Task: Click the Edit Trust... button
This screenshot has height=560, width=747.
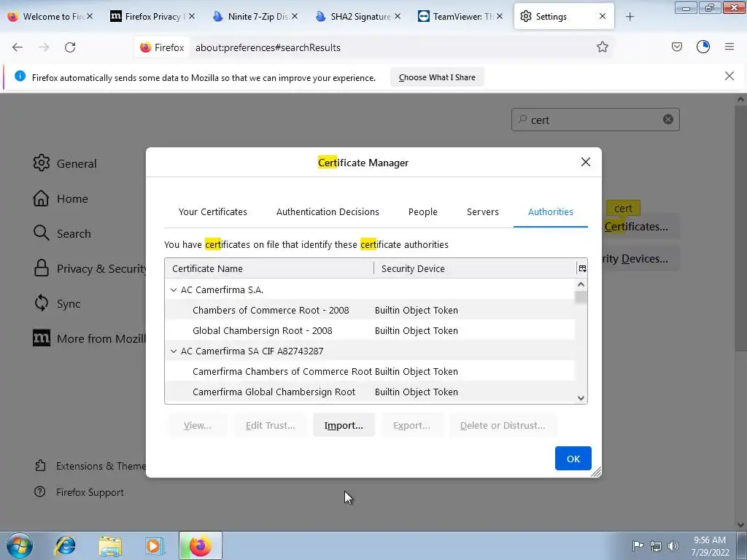Action: point(270,425)
